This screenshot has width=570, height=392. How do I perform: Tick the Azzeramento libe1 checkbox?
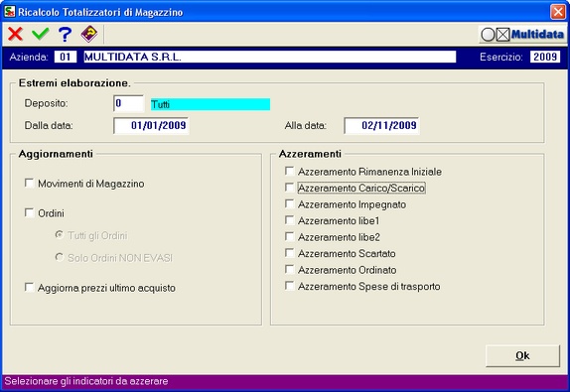pyautogui.click(x=289, y=220)
